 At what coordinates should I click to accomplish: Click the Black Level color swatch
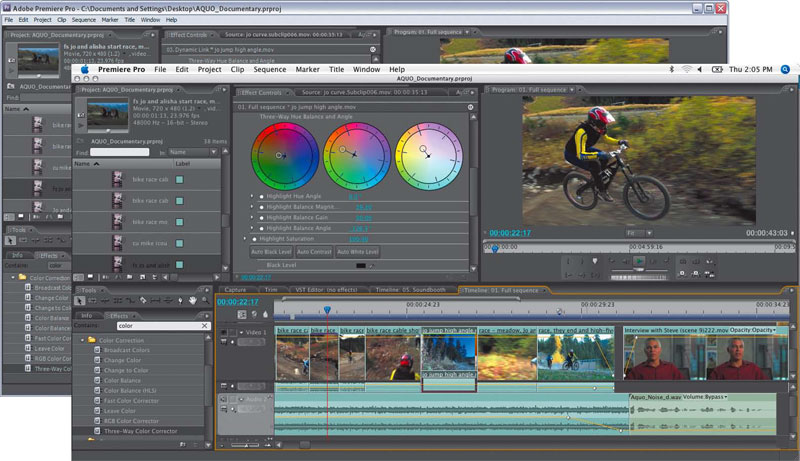pos(361,265)
